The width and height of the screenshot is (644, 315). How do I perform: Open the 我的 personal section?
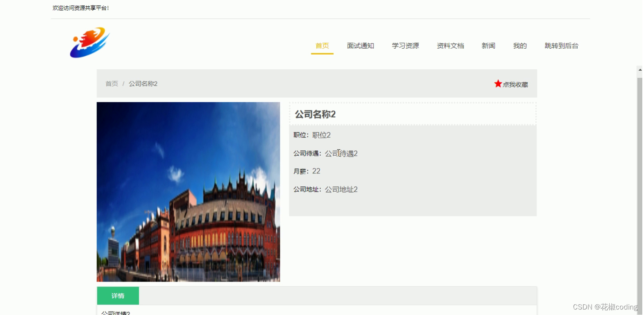(x=519, y=46)
